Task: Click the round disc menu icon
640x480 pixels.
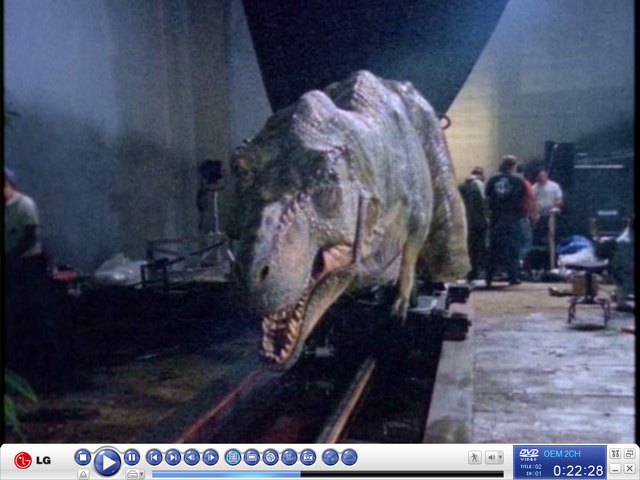Action: [271, 457]
